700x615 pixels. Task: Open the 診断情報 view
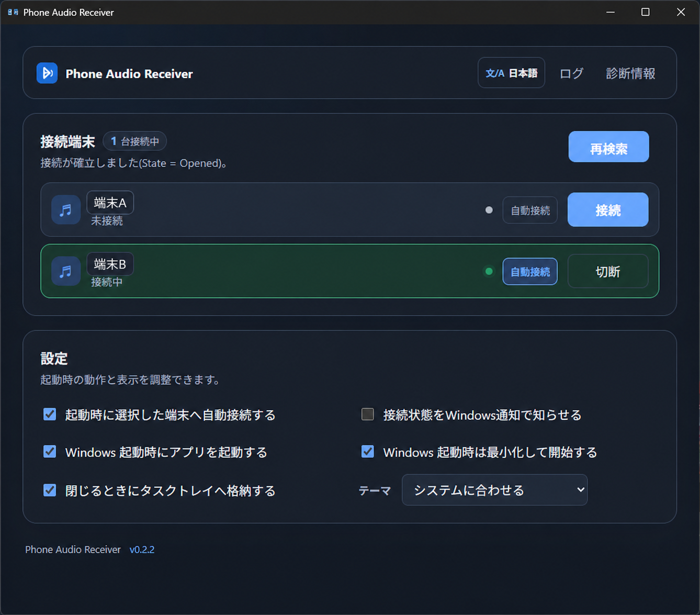click(x=630, y=73)
